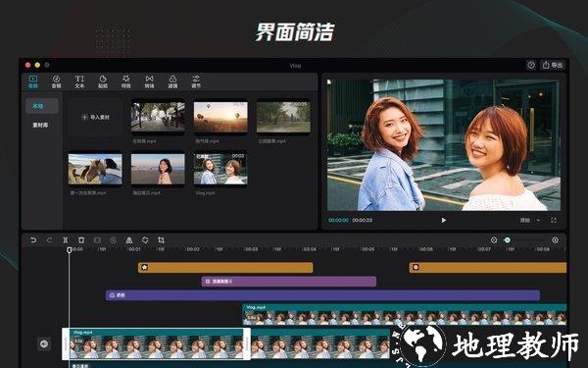
Task: Select the light purple effect clip
Action: point(289,282)
